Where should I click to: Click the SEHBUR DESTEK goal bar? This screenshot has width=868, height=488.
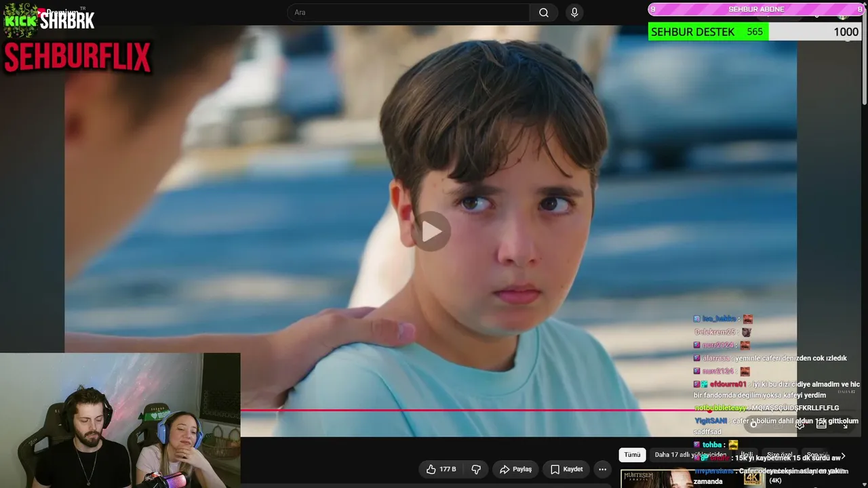click(x=755, y=32)
